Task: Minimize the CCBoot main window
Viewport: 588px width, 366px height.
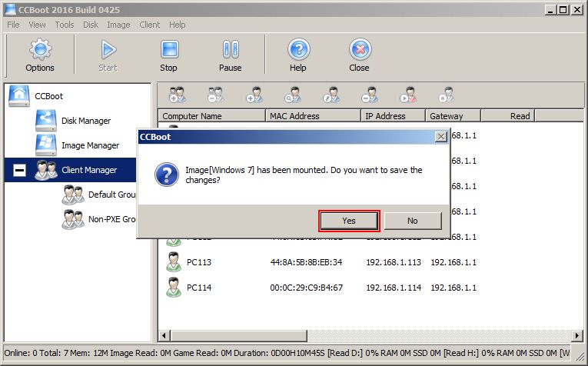Action: (550, 10)
